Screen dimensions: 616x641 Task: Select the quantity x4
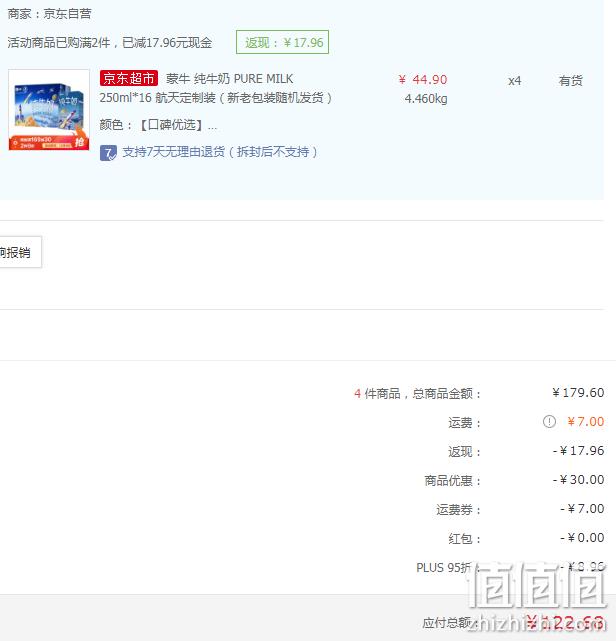(x=515, y=81)
